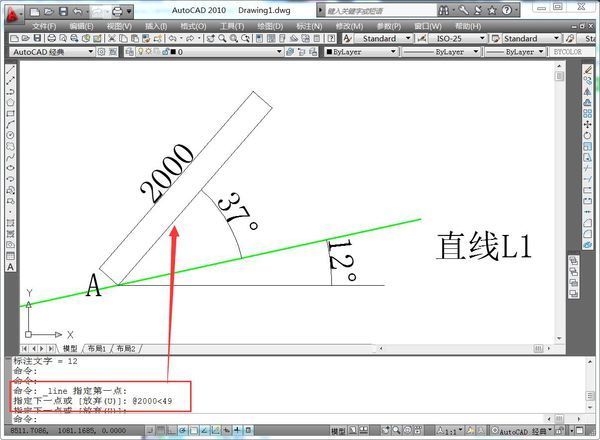Viewport: 600px width, 440px height.
Task: Open the 标注(N) menu
Action: 309,26
